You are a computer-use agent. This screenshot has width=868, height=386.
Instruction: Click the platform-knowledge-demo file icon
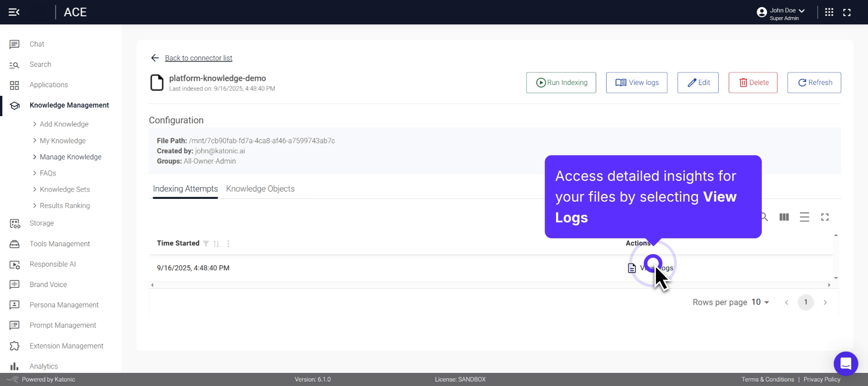(x=156, y=83)
